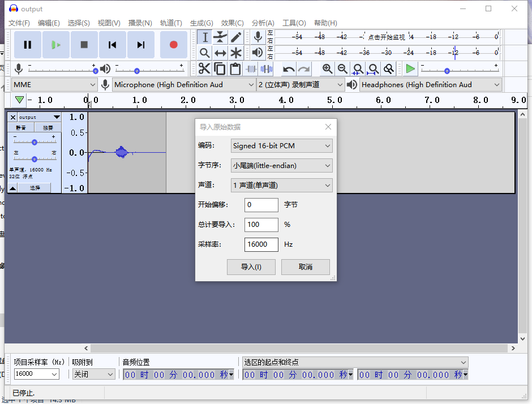Click the 取消 cancel button
This screenshot has height=404, width=532.
[x=305, y=267]
